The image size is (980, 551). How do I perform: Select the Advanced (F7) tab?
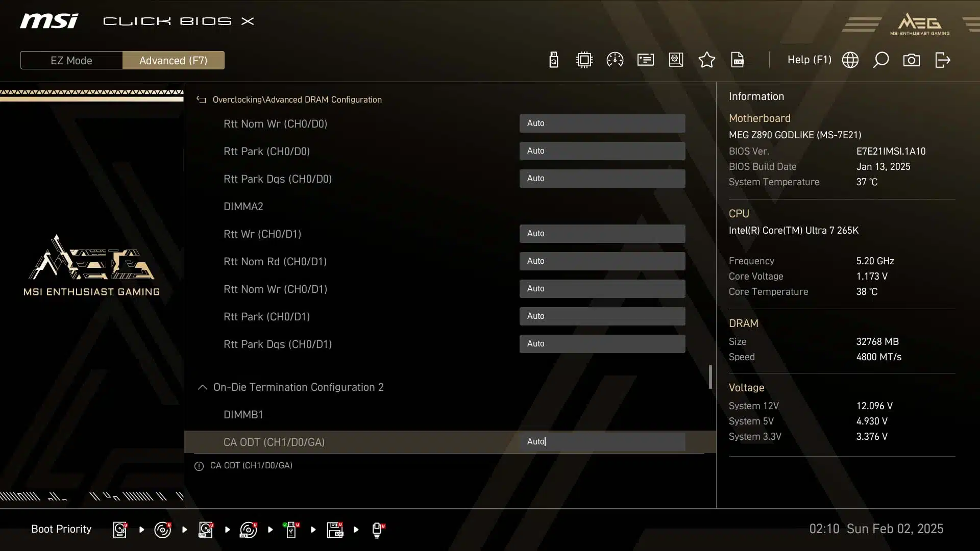[174, 60]
